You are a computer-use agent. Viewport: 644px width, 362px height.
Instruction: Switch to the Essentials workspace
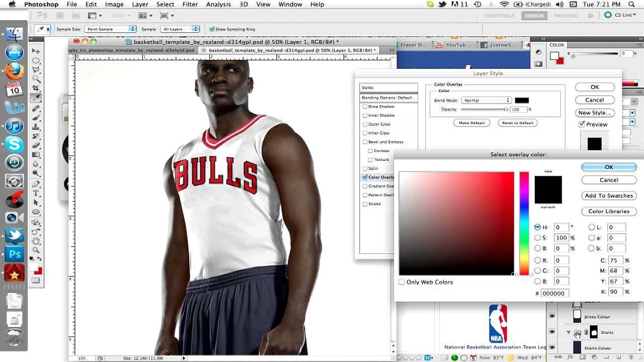[500, 16]
